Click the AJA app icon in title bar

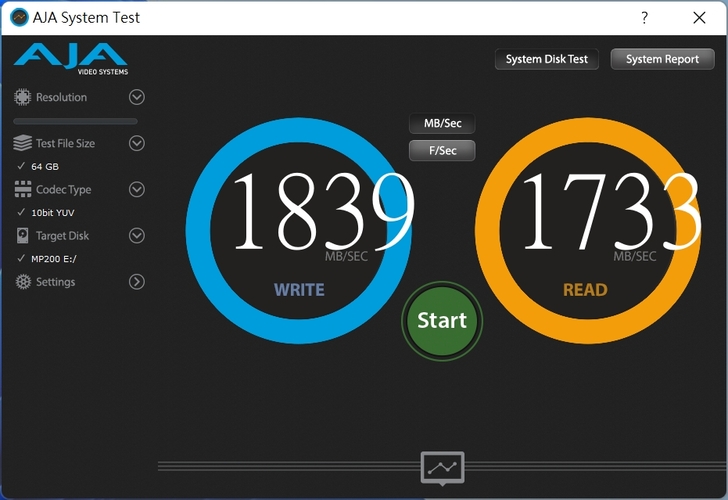click(x=18, y=17)
